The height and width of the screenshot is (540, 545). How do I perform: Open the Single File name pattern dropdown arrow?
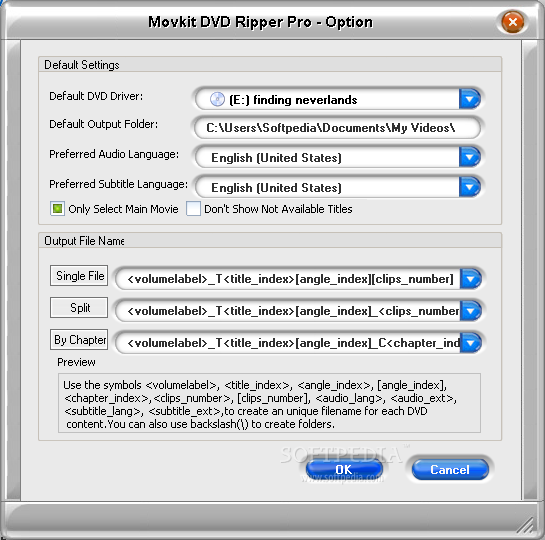[471, 279]
